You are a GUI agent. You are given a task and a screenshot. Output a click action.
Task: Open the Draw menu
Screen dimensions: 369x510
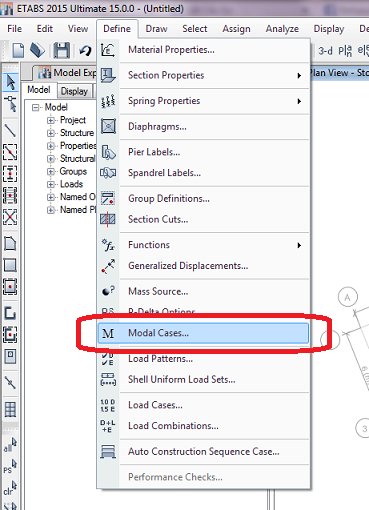click(156, 29)
